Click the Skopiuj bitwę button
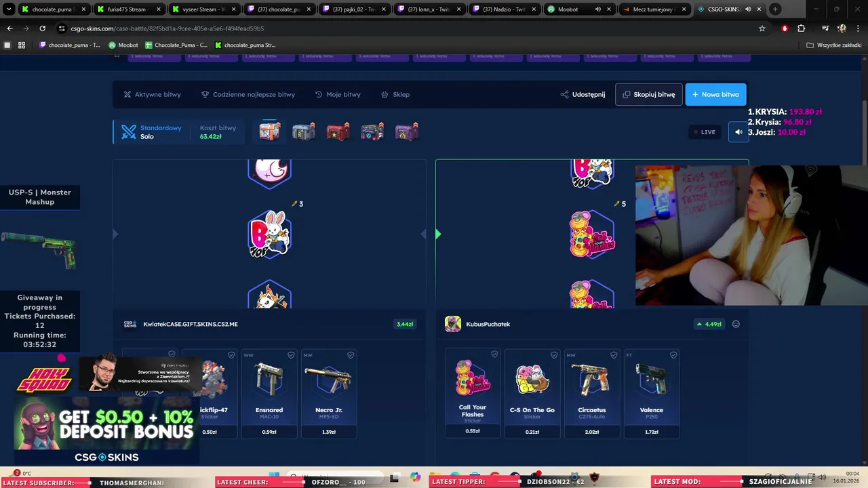 pos(648,94)
